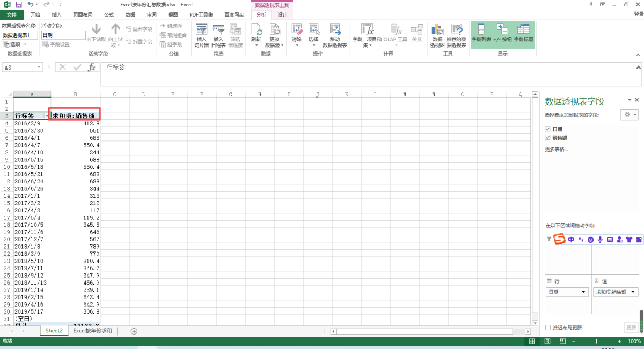Click the 刷新 (Refresh) icon
The width and height of the screenshot is (644, 349).
(x=256, y=31)
